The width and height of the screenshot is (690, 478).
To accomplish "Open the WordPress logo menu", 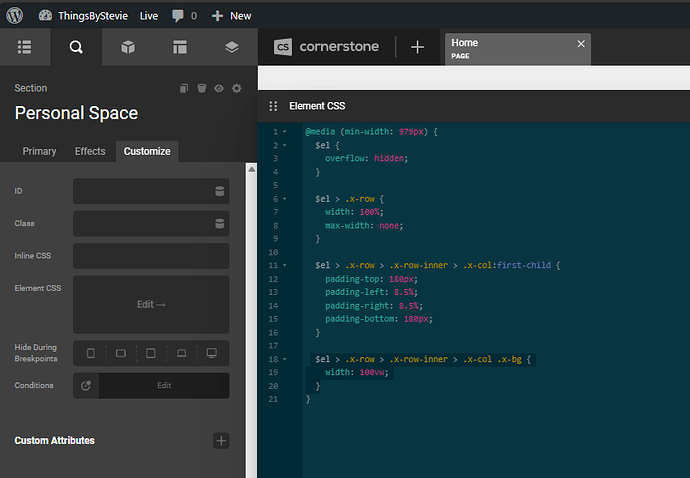I will coord(15,16).
